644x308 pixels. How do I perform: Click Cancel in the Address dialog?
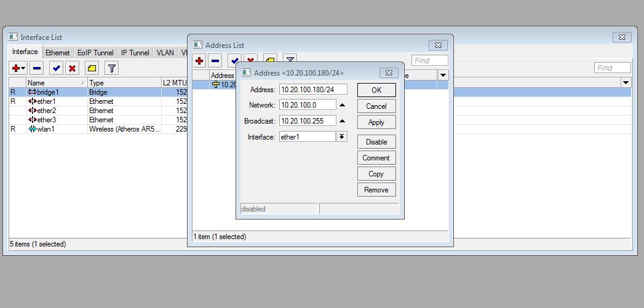tap(376, 106)
